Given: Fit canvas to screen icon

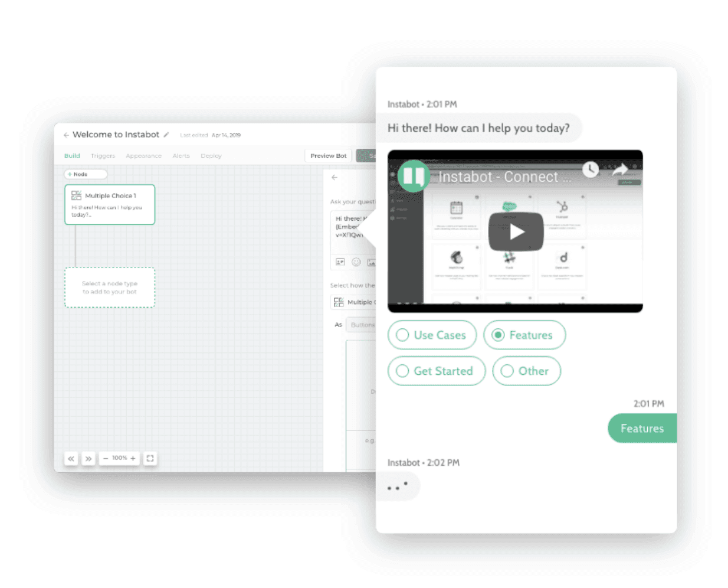Looking at the screenshot, I should (x=150, y=458).
